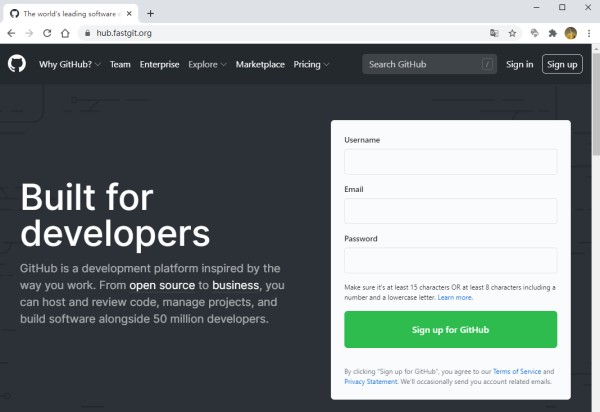Open the Terms of Service link
The width and height of the screenshot is (600, 412).
[517, 371]
